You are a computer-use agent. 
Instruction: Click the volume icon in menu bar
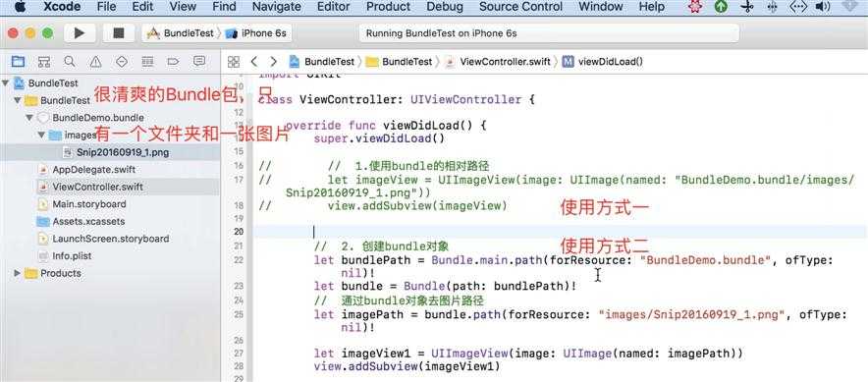click(823, 7)
